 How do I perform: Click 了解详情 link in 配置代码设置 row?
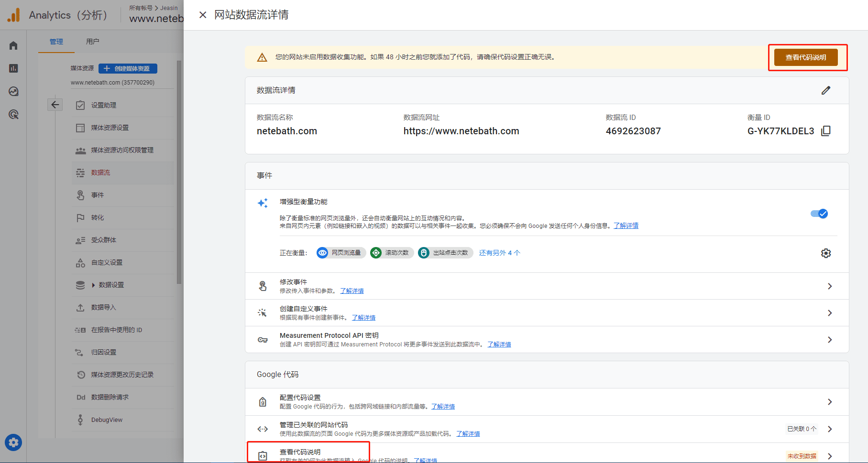click(x=443, y=407)
